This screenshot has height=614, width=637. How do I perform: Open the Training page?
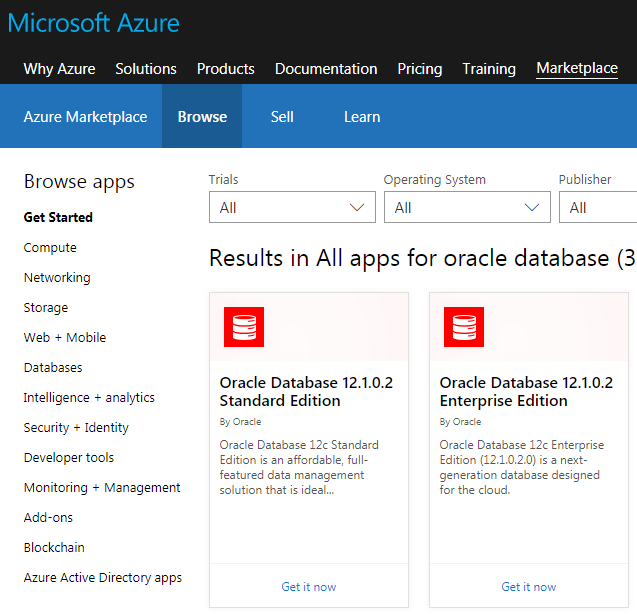tap(489, 69)
